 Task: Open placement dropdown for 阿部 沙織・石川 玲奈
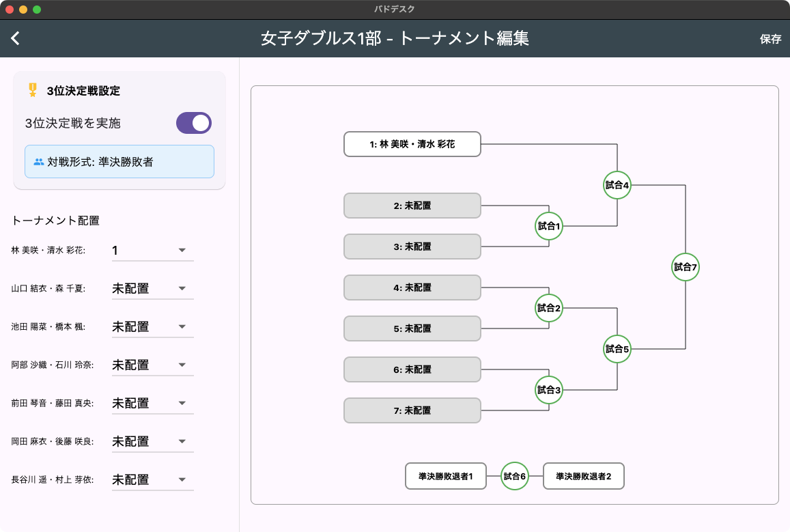(x=153, y=365)
